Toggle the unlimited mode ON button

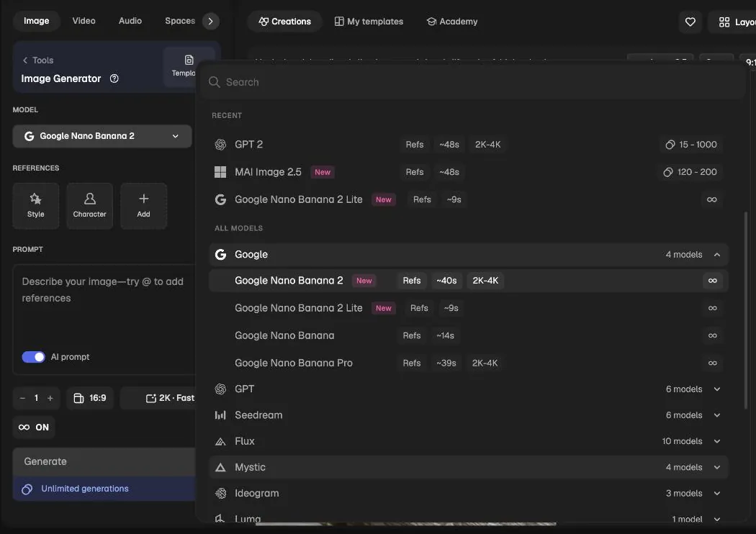coord(34,427)
